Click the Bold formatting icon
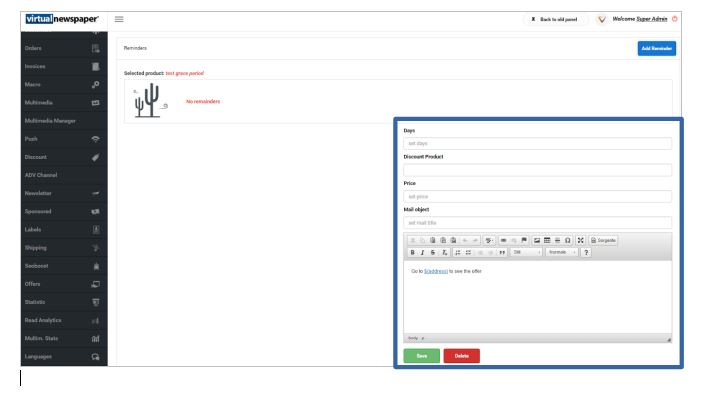The width and height of the screenshot is (722, 410). pos(411,253)
